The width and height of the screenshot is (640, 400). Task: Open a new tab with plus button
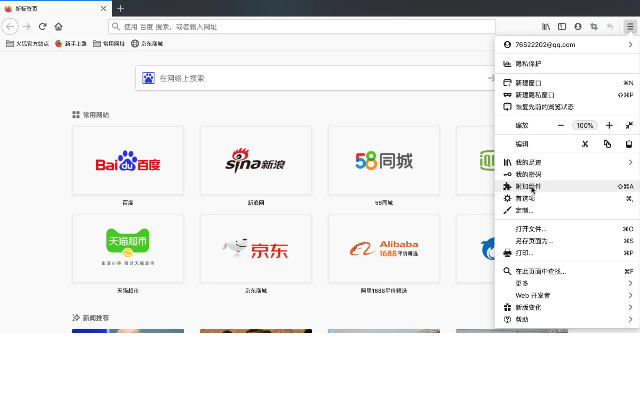121,8
